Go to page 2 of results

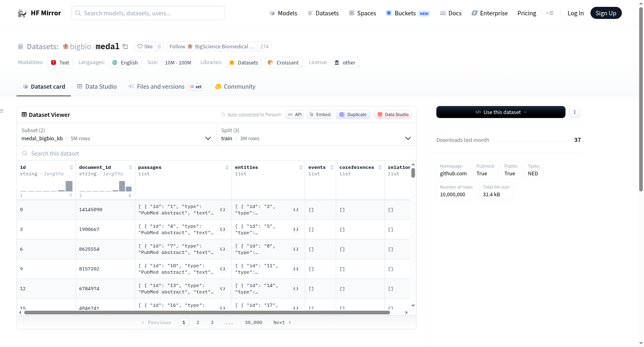[198, 322]
